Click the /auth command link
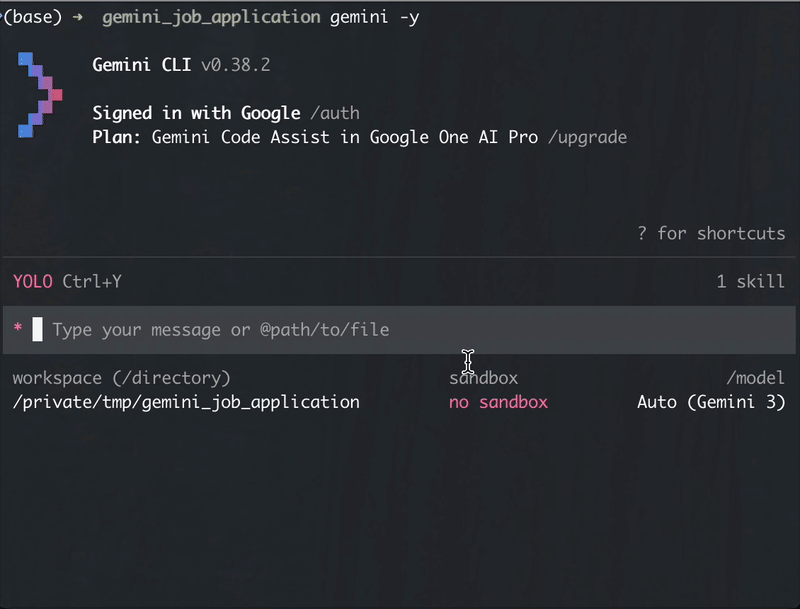Image resolution: width=800 pixels, height=609 pixels. pyautogui.click(x=334, y=113)
